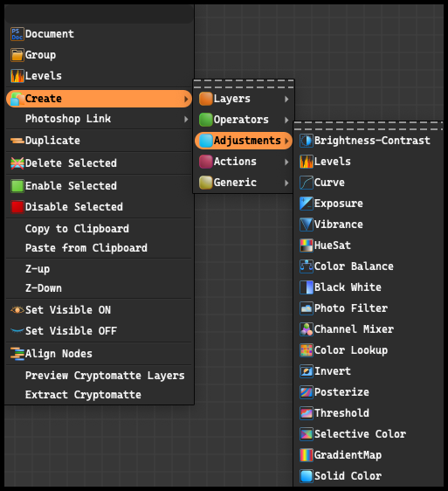Choose the Exposure adjustment icon
Image resolution: width=448 pixels, height=491 pixels.
(307, 204)
